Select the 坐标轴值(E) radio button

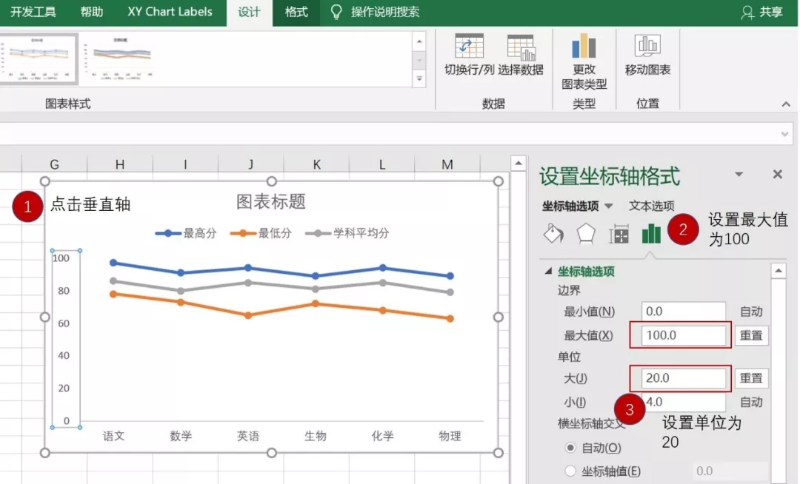pos(571,471)
